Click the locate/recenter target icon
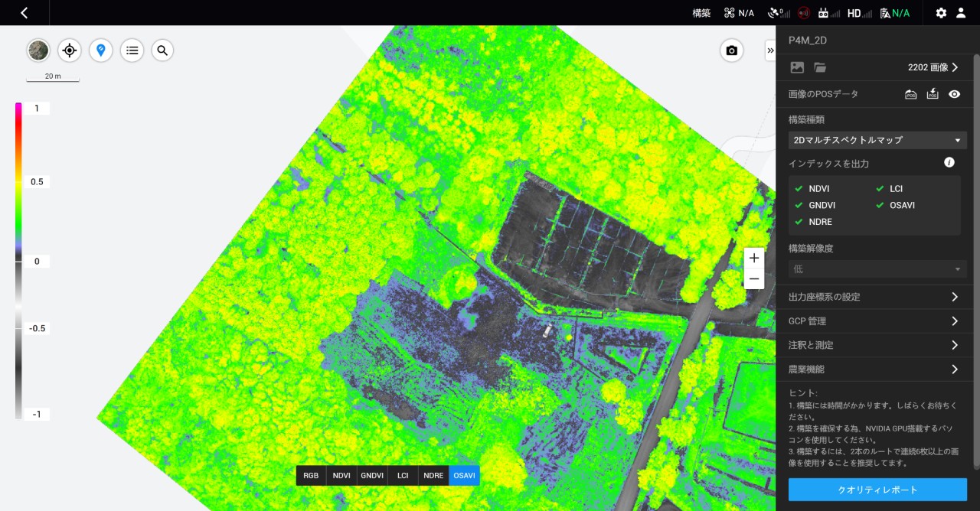The width and height of the screenshot is (980, 511). [x=70, y=50]
